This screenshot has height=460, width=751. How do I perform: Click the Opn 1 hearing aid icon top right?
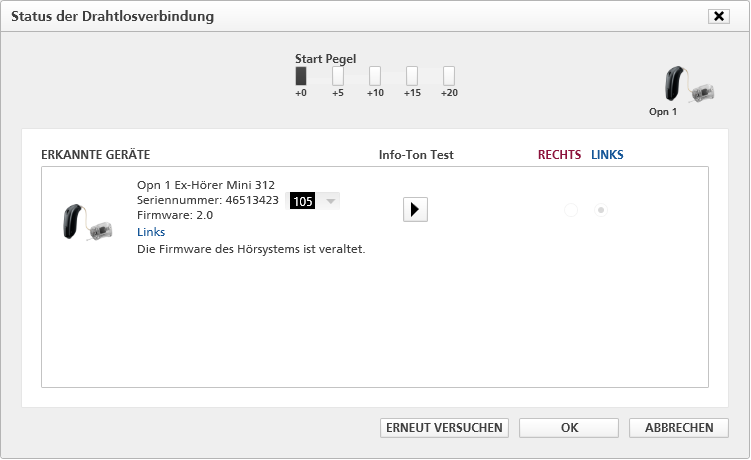[x=689, y=84]
